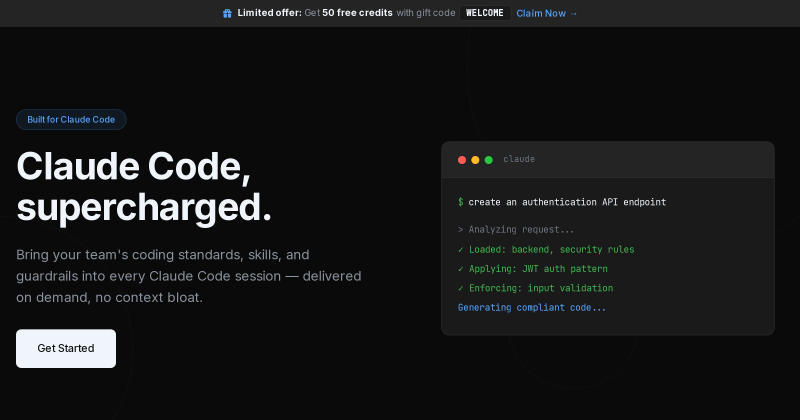Select the WELCOME gift code

[485, 13]
